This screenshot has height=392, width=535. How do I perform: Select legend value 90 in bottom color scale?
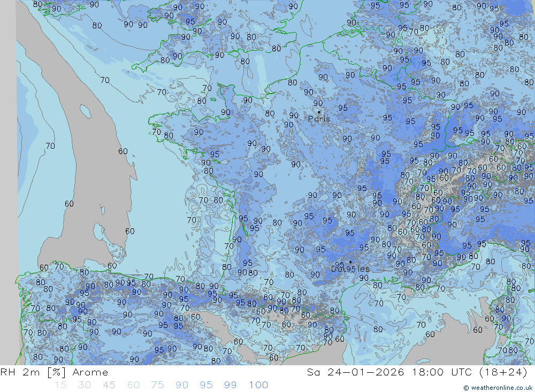click(x=182, y=385)
